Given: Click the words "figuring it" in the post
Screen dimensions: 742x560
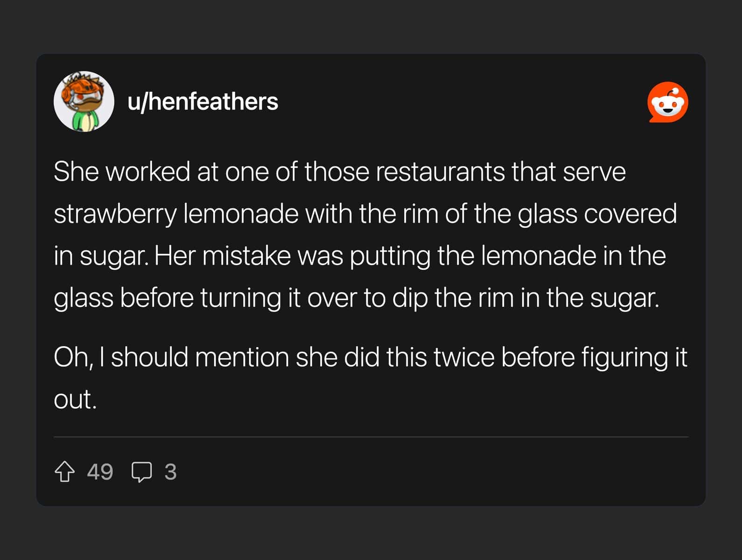Looking at the screenshot, I should pos(634,357).
